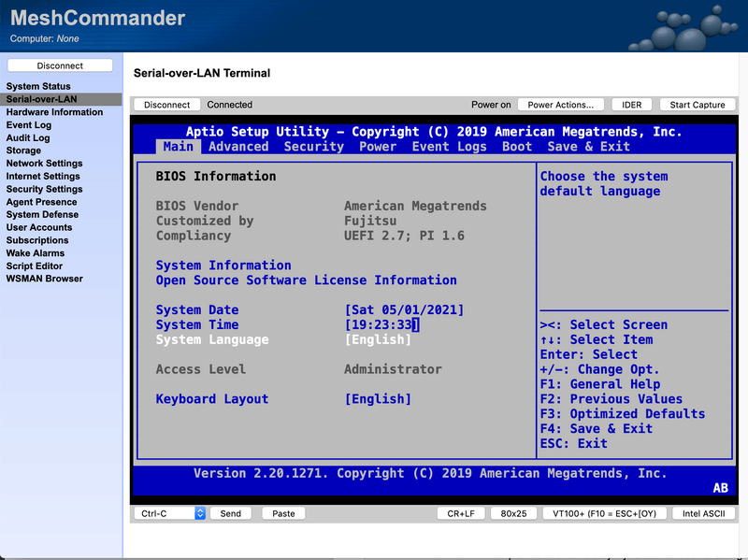Open Wake Alarms page
Viewport: 748px width, 560px height.
36,253
